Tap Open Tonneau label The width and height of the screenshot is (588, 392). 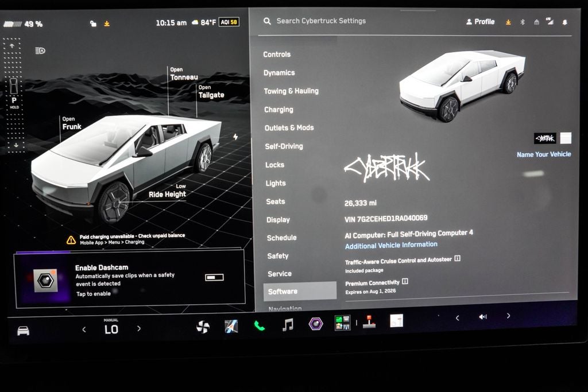(x=184, y=74)
